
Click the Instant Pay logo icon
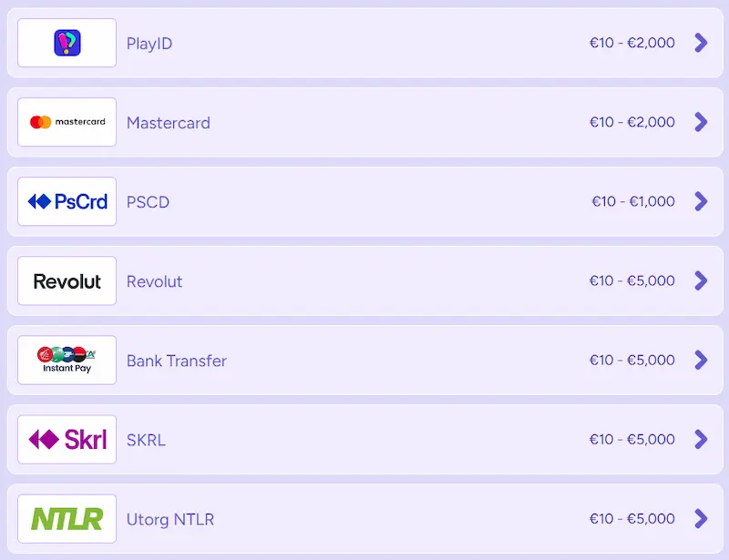[x=67, y=360]
